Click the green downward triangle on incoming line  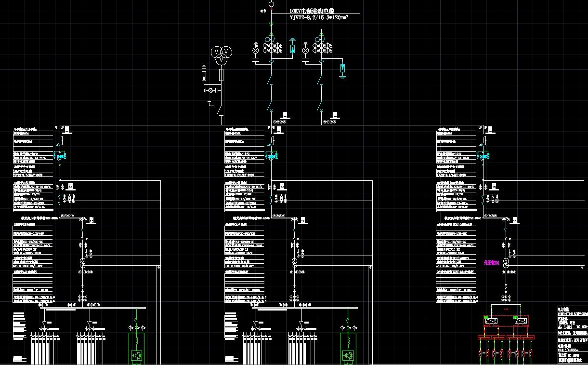271,24
